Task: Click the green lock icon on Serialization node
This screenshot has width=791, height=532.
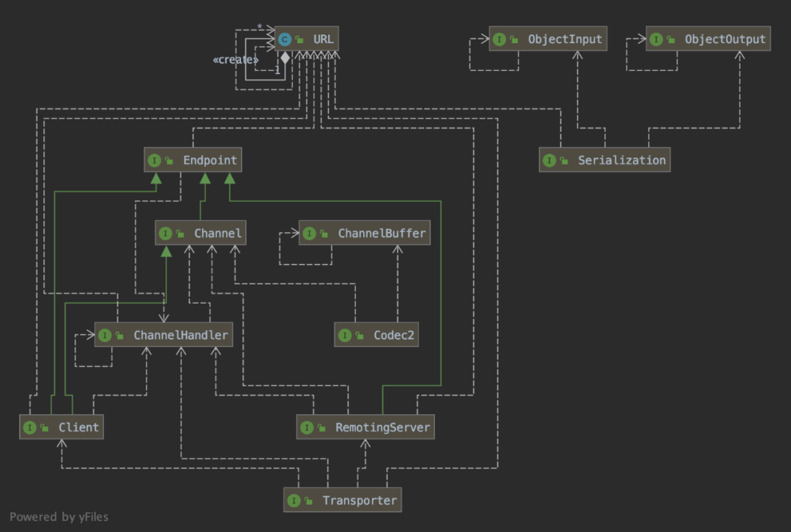Action: pyautogui.click(x=564, y=160)
